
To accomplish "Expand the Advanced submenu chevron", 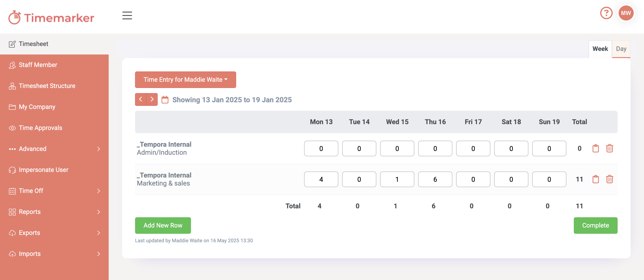I will [x=98, y=149].
